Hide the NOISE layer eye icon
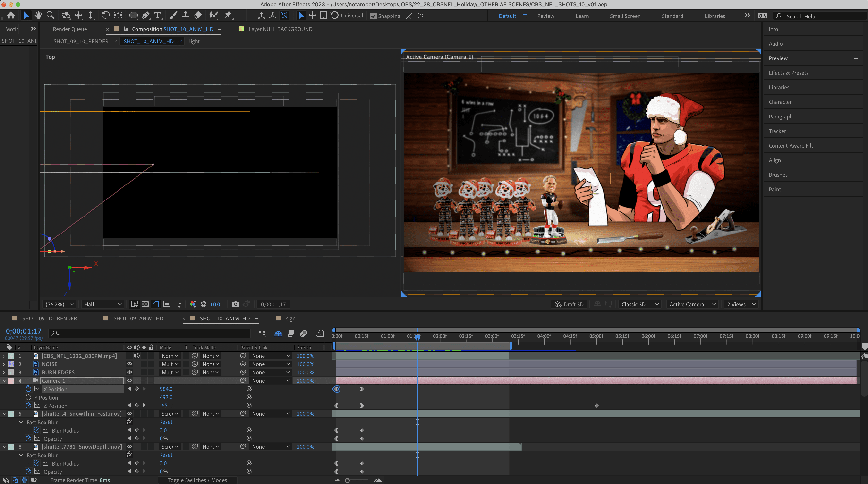Viewport: 868px width, 484px height. pos(129,364)
